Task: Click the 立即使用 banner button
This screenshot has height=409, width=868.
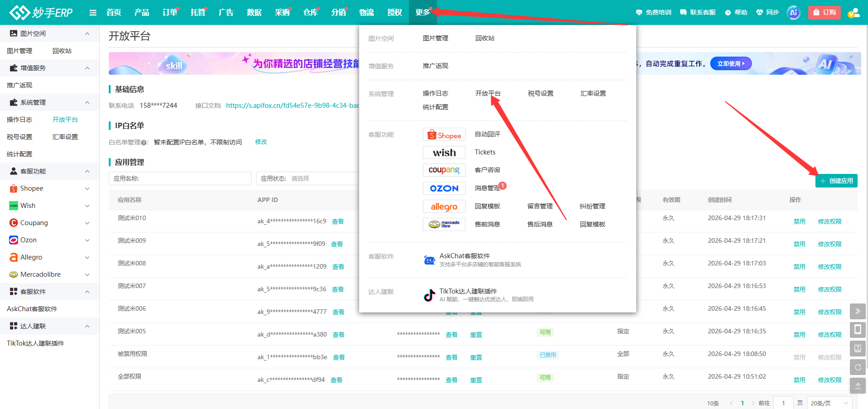Action: (731, 64)
